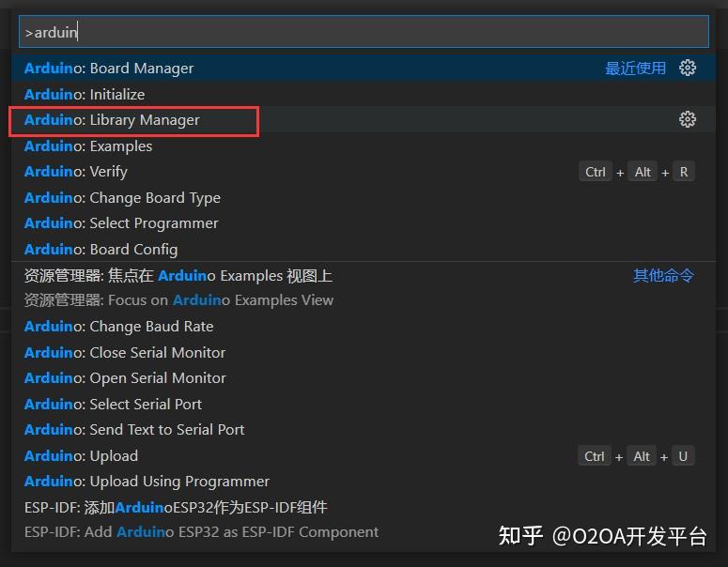This screenshot has width=728, height=567.
Task: Run Arduino: Close Serial Monitor
Action: click(364, 352)
